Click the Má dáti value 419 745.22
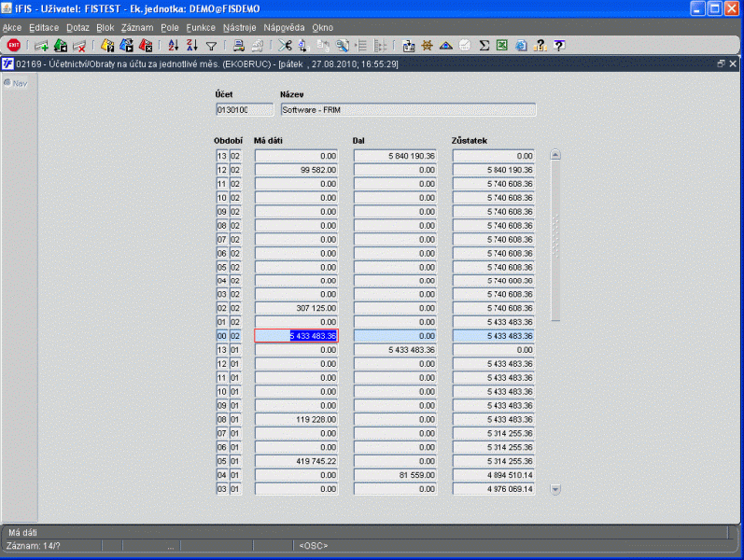 pyautogui.click(x=296, y=461)
